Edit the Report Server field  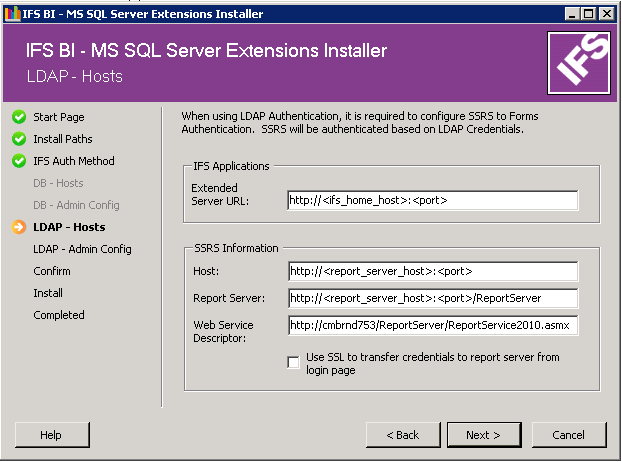pos(432,298)
